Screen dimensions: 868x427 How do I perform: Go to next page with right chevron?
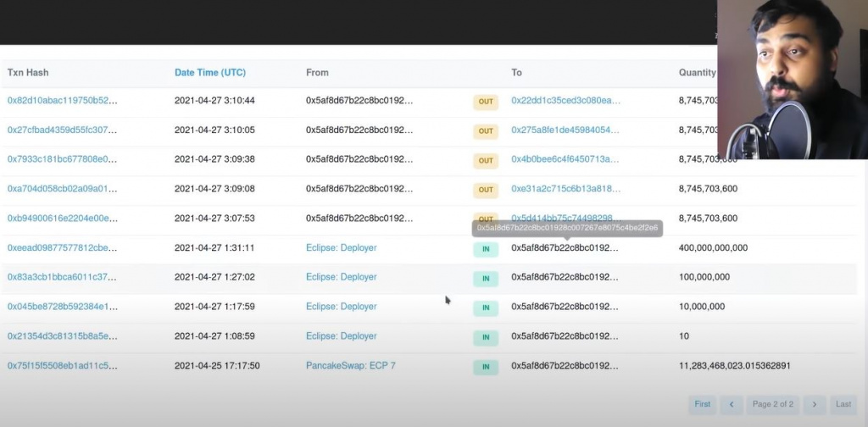click(x=815, y=404)
